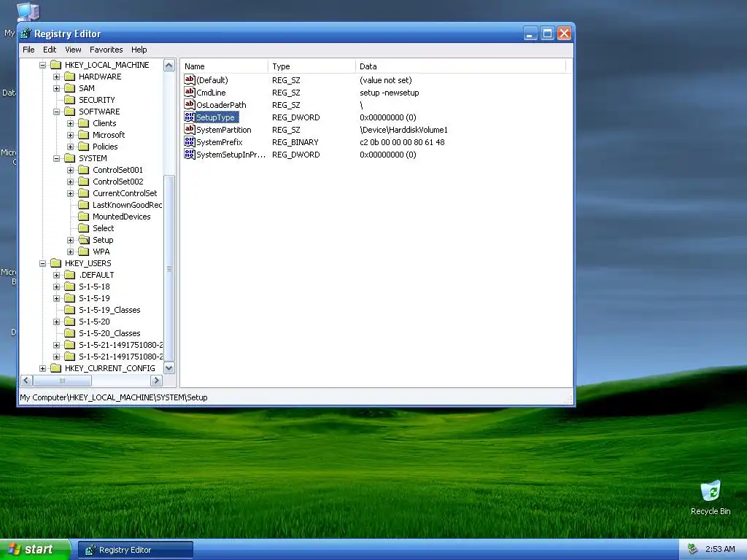This screenshot has width=747, height=560.
Task: Select the "setup -newsetup" data value
Action: 390,93
